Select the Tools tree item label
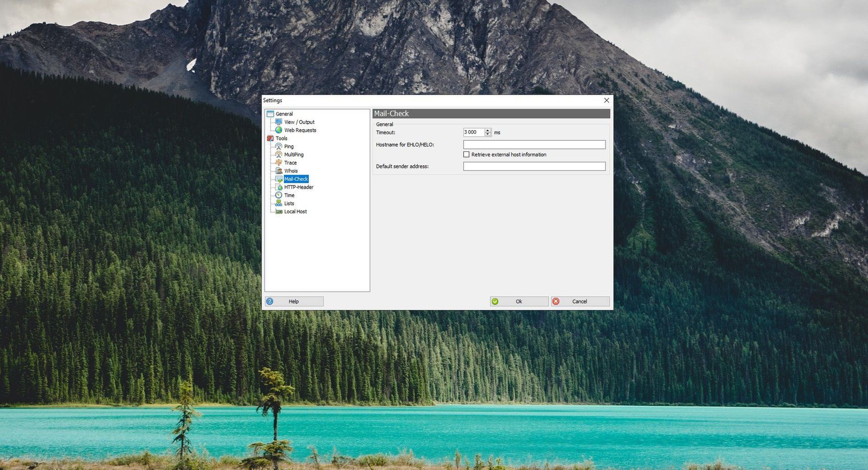Image resolution: width=868 pixels, height=470 pixels. tap(282, 138)
